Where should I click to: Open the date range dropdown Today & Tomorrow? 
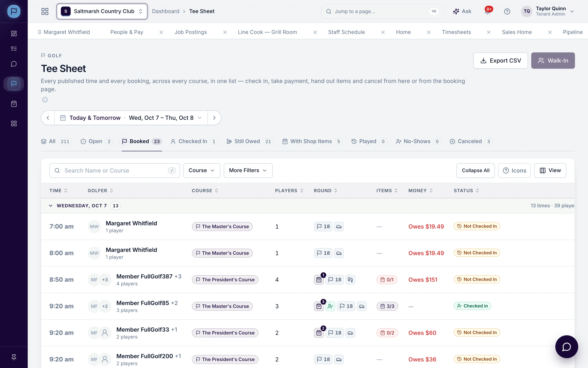coord(131,118)
